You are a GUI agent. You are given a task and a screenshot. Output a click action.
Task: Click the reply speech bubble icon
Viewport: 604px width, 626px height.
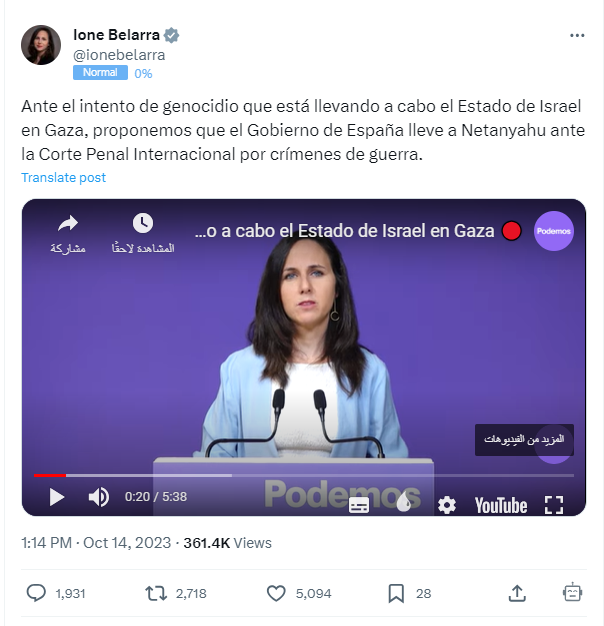tap(36, 593)
